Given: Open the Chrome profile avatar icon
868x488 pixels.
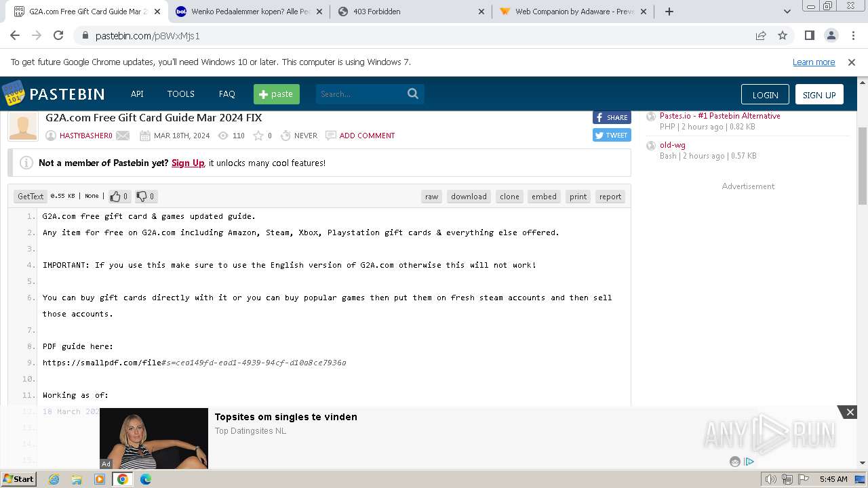Looking at the screenshot, I should click(x=831, y=35).
